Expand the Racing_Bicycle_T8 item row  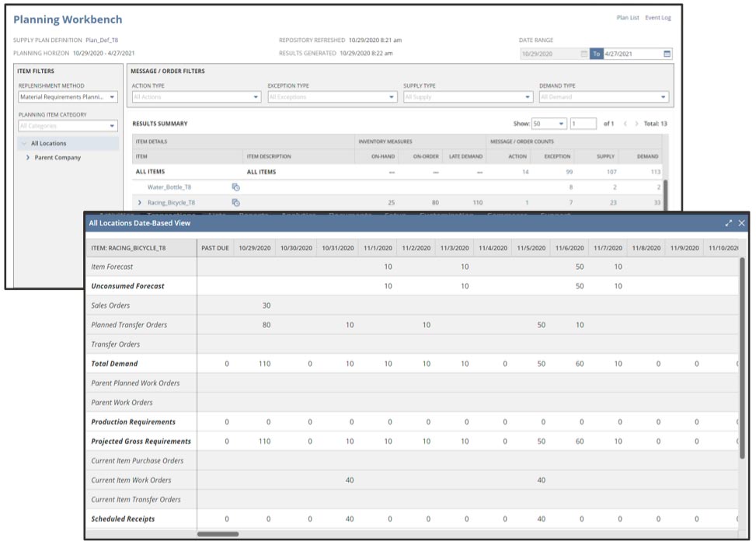(x=139, y=203)
